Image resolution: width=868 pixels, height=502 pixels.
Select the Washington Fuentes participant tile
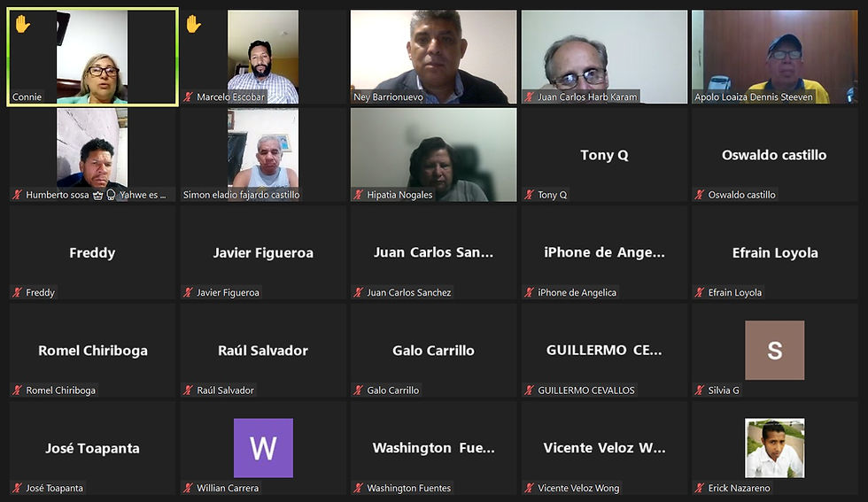point(433,448)
